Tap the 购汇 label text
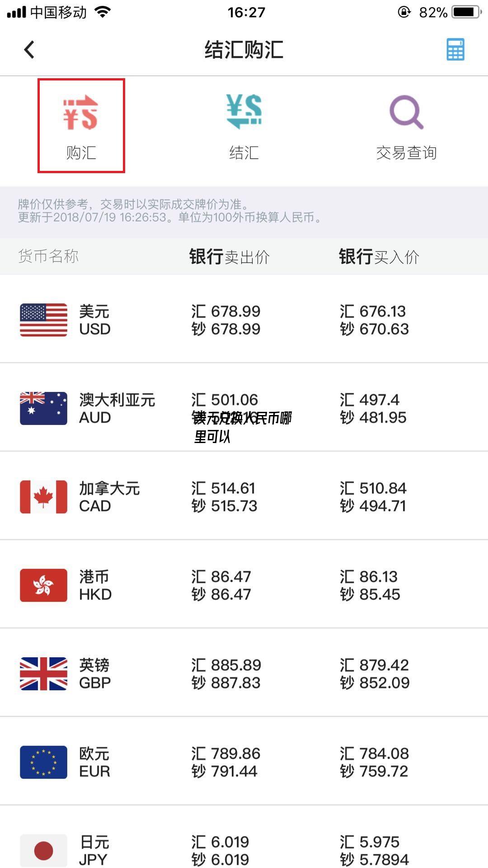Screen dimensions: 488x868 [x=81, y=153]
